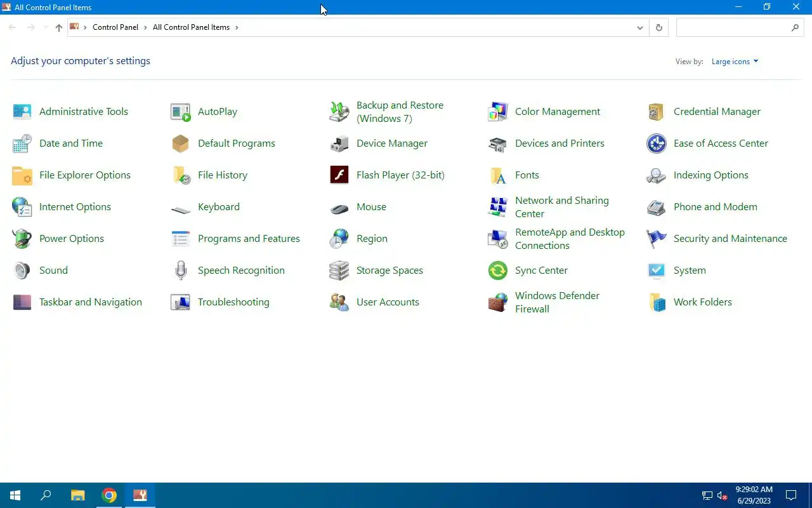Open the Sync Center green icon
The width and height of the screenshot is (812, 508).
tap(498, 271)
